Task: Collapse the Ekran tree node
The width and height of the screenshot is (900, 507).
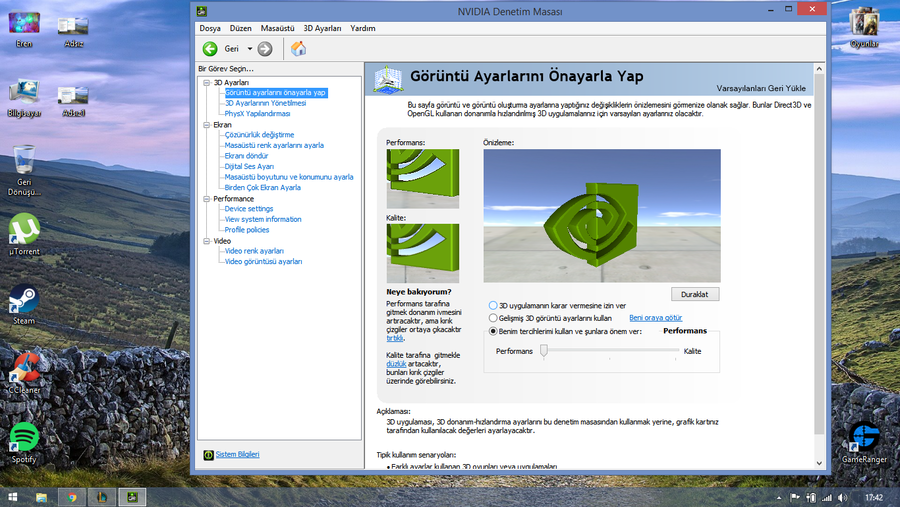Action: pos(207,125)
